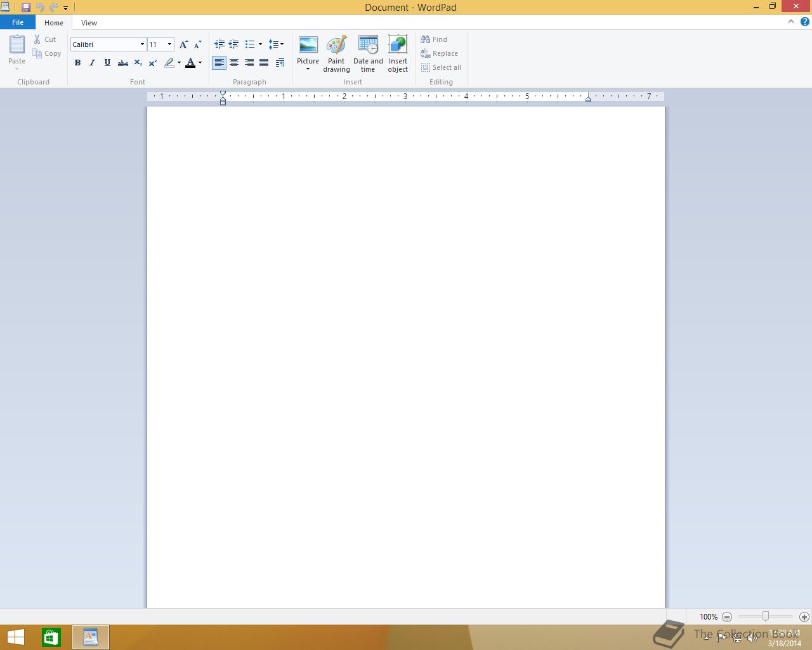Viewport: 812px width, 650px height.
Task: Open Customize Quick Access Toolbar dropdown
Action: [x=65, y=8]
